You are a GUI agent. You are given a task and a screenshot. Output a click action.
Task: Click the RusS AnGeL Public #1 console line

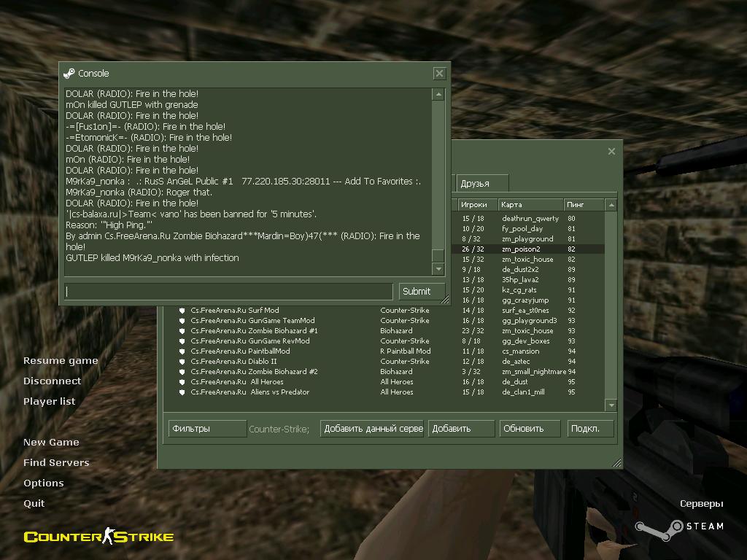pos(243,182)
